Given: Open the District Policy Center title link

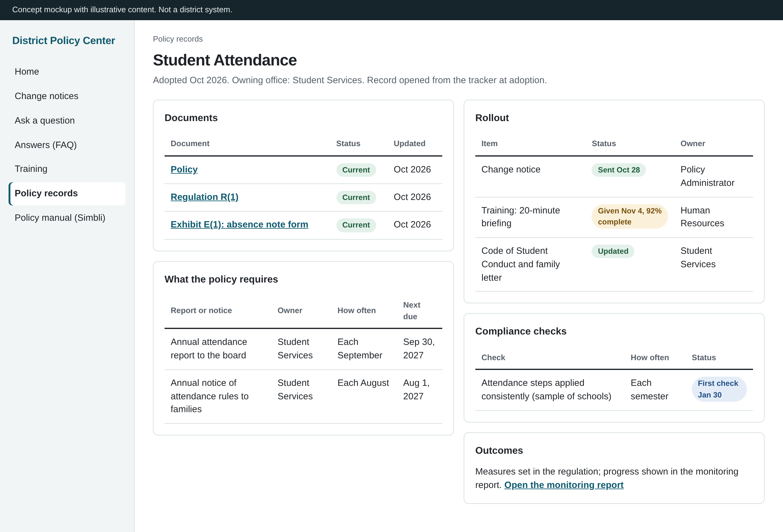Looking at the screenshot, I should (x=63, y=40).
